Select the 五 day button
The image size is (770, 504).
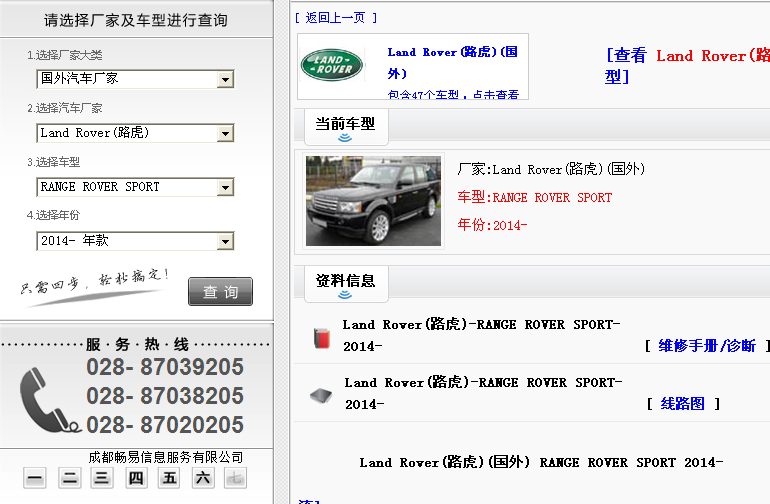point(169,478)
